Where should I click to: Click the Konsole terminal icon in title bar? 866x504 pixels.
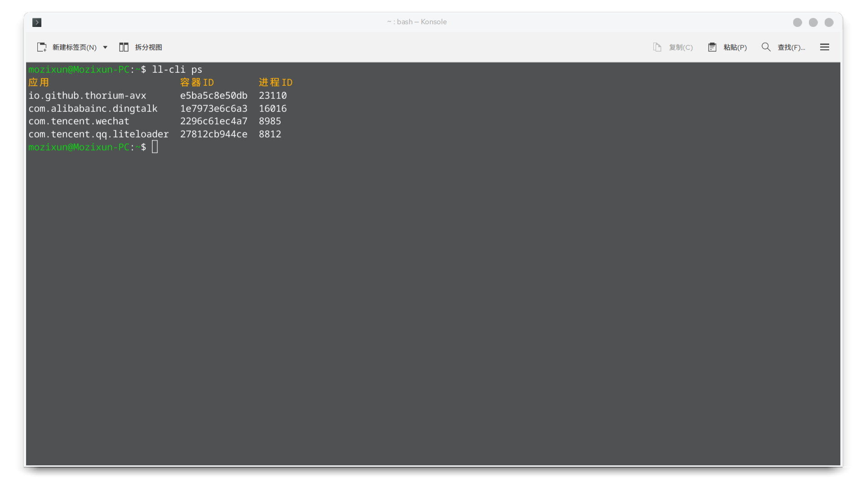click(37, 22)
